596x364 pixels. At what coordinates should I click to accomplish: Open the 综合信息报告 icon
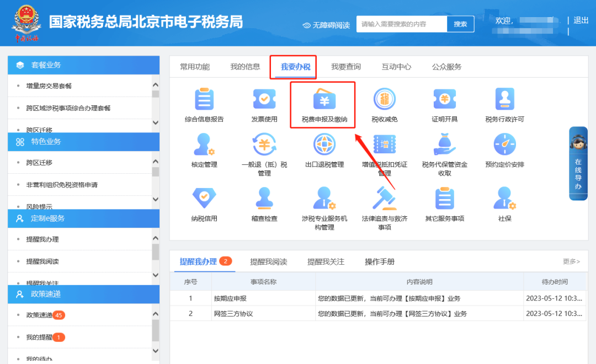point(204,99)
